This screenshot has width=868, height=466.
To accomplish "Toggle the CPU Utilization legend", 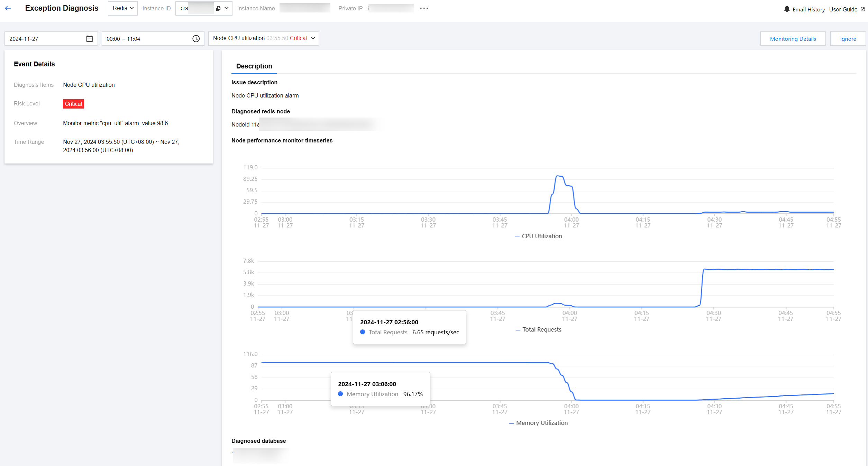I will 538,236.
